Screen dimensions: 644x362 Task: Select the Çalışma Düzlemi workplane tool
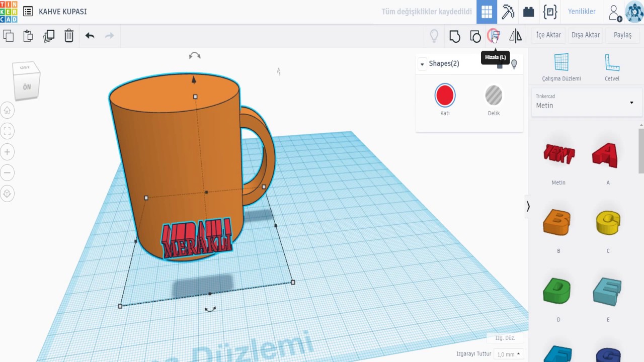[x=561, y=67]
